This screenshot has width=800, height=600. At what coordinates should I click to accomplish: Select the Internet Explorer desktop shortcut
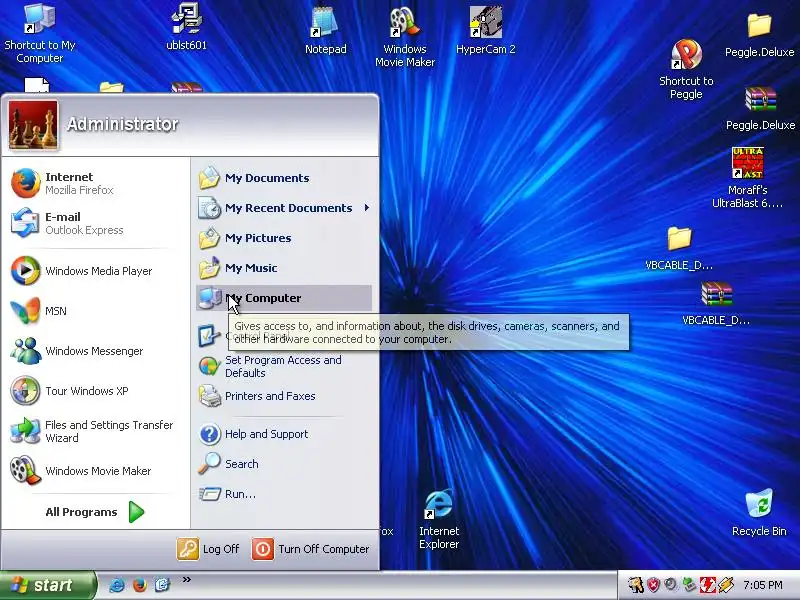[439, 519]
